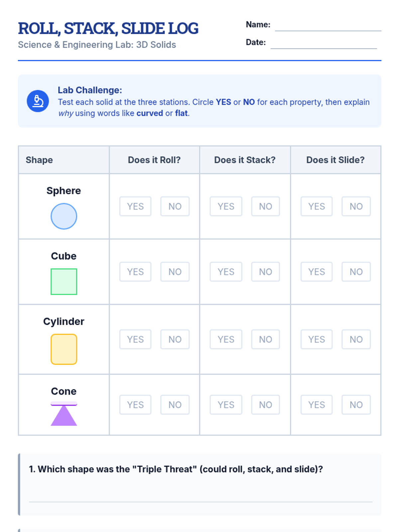Choose YES for Cube stack
The width and height of the screenshot is (399, 532).
(x=226, y=272)
